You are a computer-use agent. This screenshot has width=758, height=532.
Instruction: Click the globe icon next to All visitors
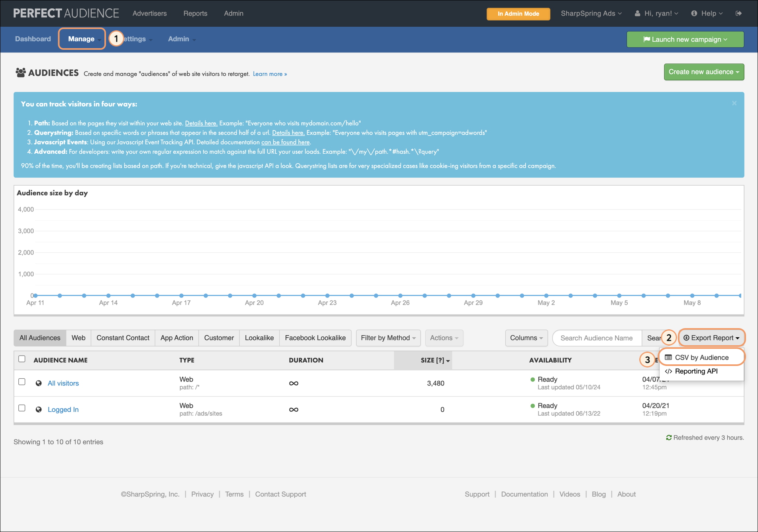click(39, 383)
